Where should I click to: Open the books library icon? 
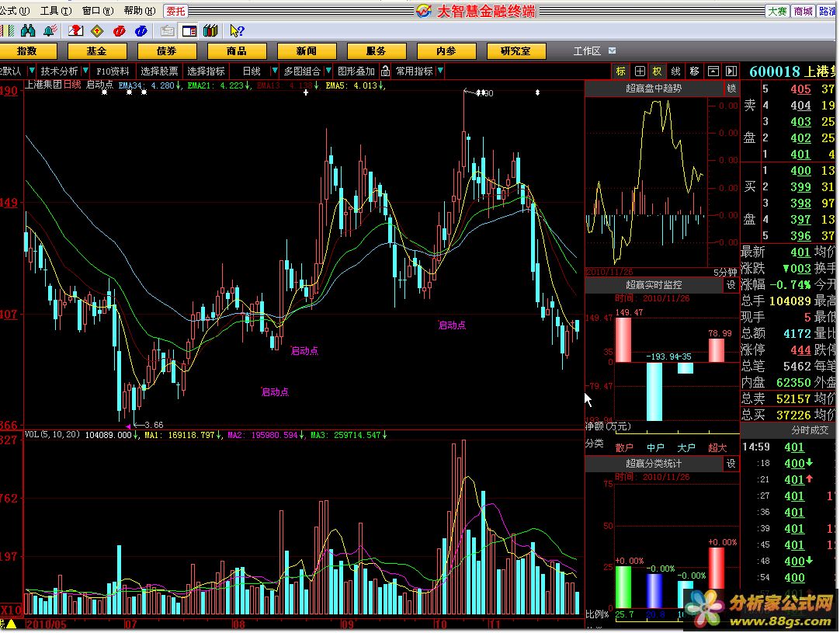tap(210, 30)
